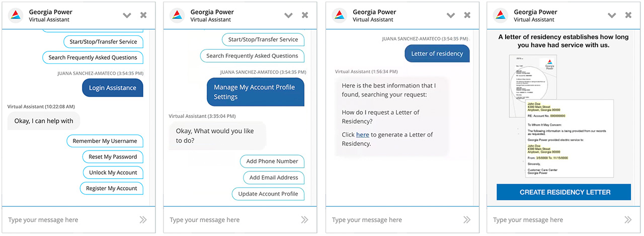Open the sample residency letter preview image

[561, 116]
